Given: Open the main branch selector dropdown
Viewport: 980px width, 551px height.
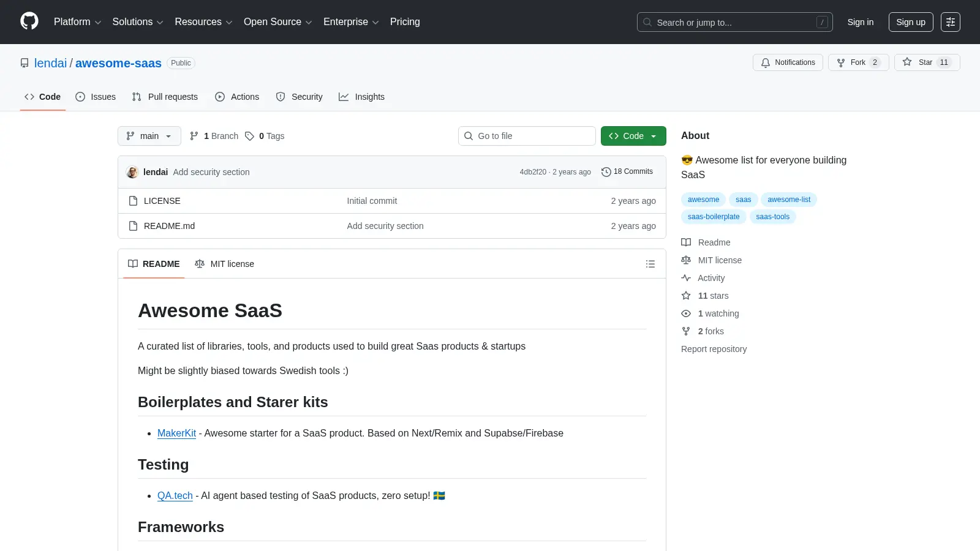Looking at the screenshot, I should click(149, 136).
